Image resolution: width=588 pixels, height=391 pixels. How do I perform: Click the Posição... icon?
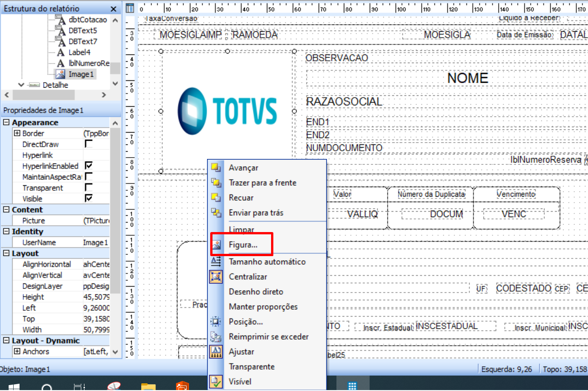pos(216,322)
